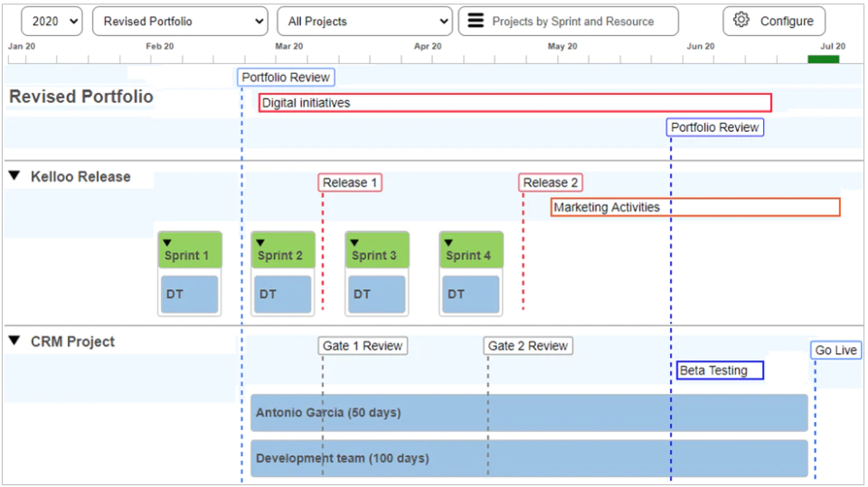Click the Projects by Sprint and Resource label
Screen dimensions: 868x487
(573, 22)
